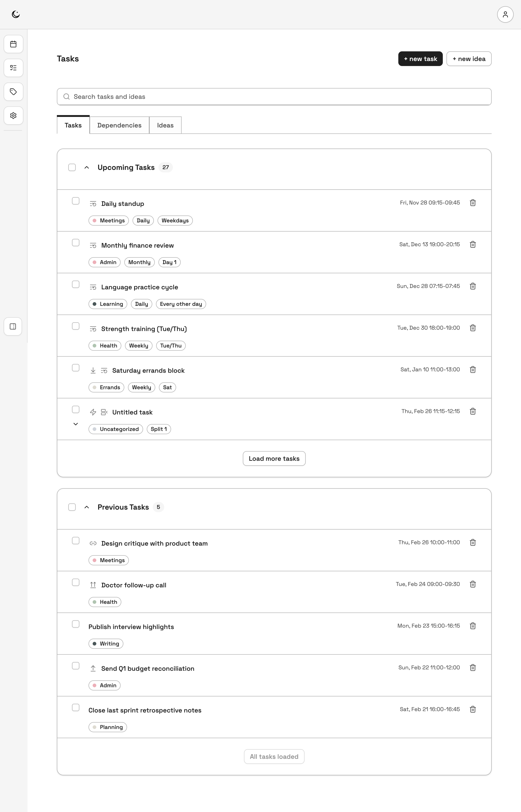Click the + new task button

420,59
